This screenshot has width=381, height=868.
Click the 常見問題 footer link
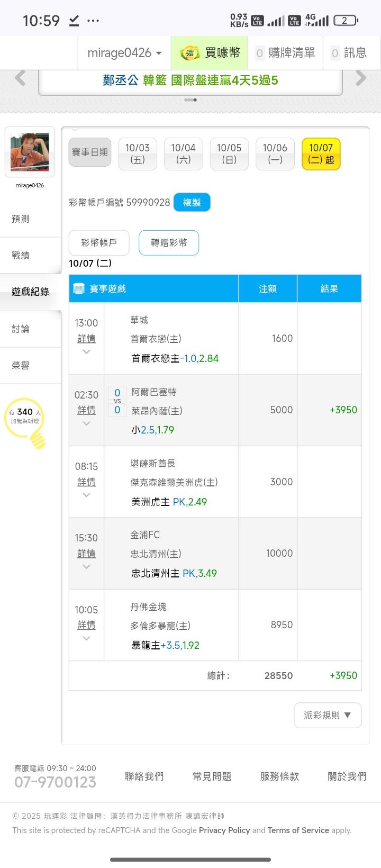[x=212, y=776]
